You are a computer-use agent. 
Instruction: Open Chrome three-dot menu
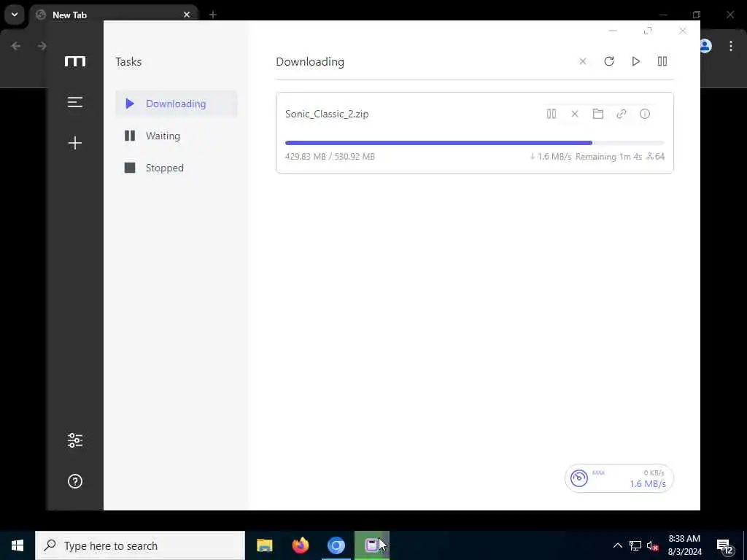click(x=731, y=46)
